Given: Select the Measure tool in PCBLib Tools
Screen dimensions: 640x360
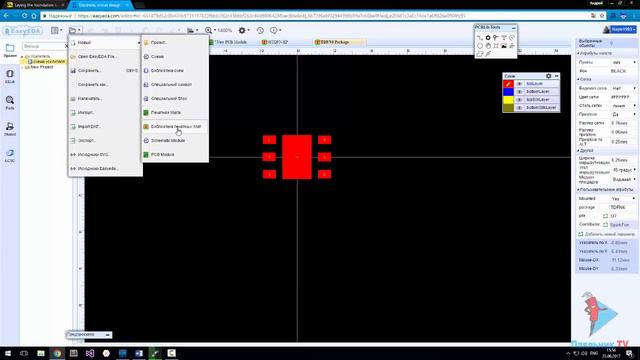Looking at the screenshot, I should tap(488, 53).
